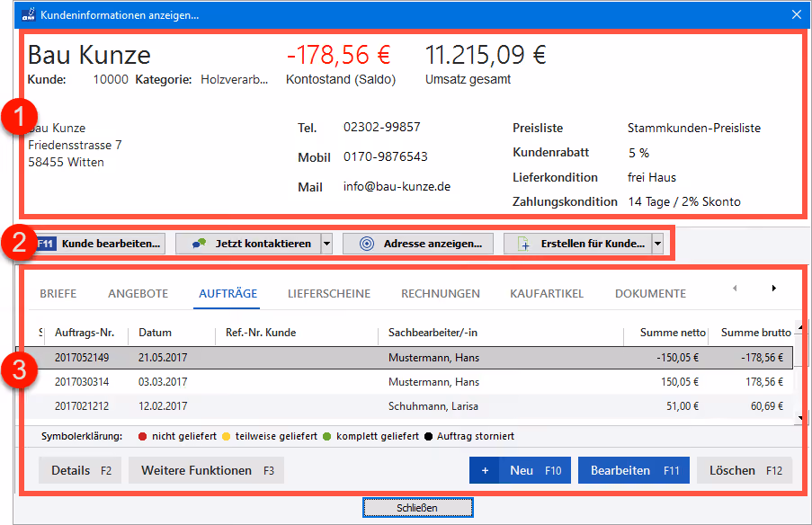
Task: Click the application icon in the title bar
Action: click(x=29, y=14)
